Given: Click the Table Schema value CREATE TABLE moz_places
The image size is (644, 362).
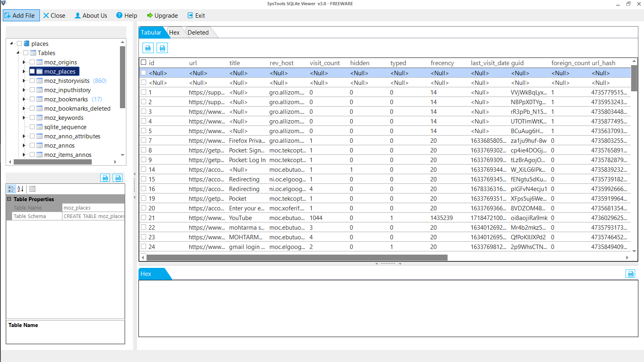Looking at the screenshot, I should click(x=93, y=216).
